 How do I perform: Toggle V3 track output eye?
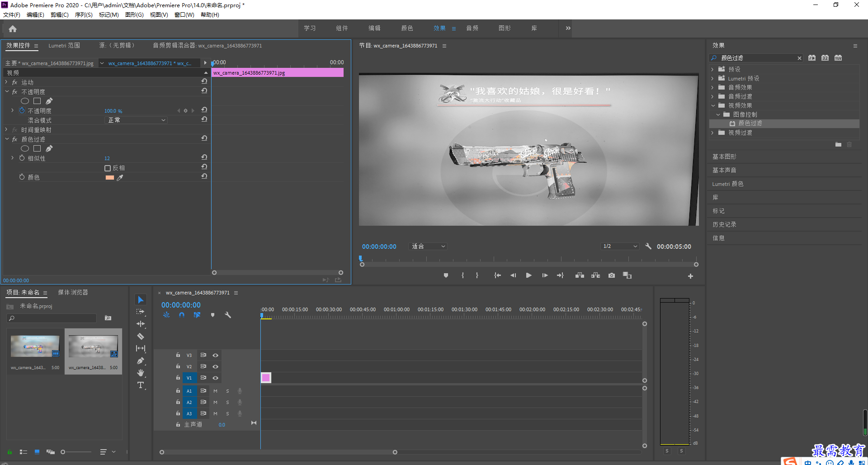[216, 356]
